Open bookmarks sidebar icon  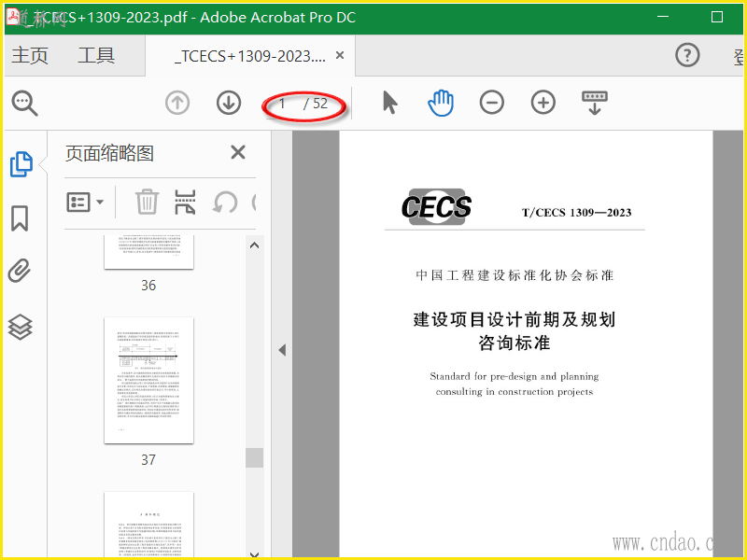pos(20,218)
